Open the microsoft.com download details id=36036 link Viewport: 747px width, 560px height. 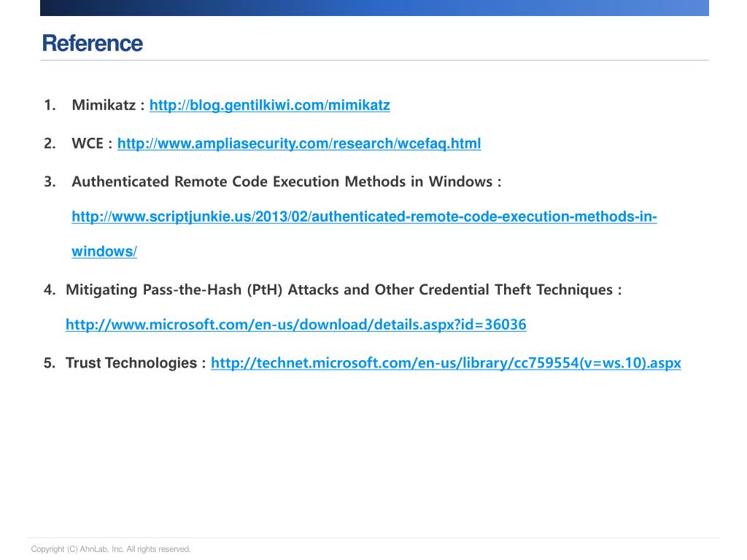296,324
